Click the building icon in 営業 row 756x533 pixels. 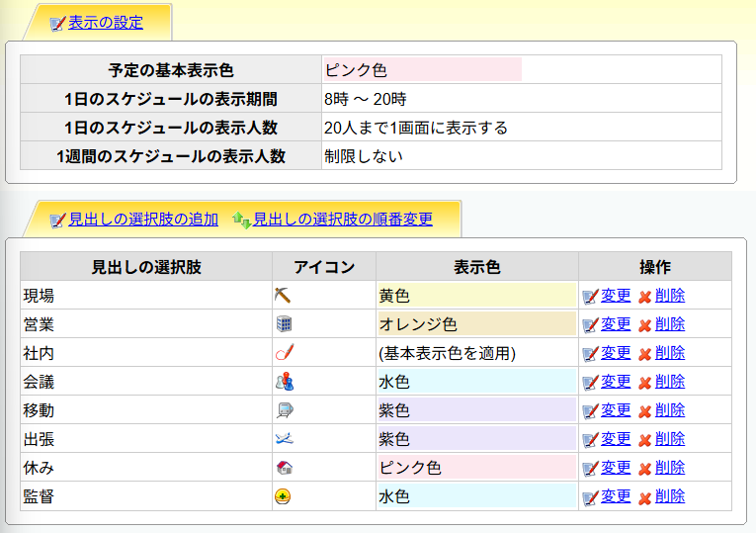283,323
